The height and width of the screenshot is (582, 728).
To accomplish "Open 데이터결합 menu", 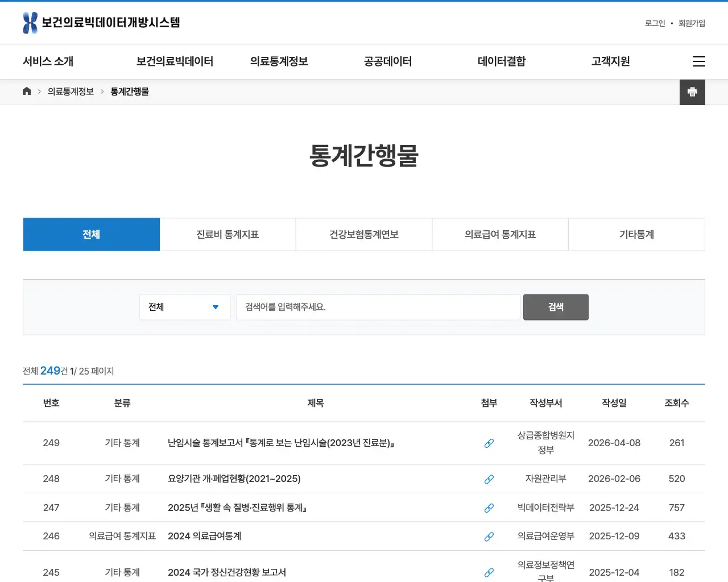I will [x=502, y=61].
